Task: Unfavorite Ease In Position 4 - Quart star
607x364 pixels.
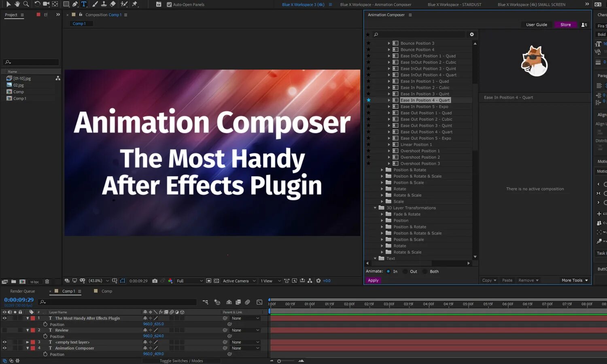Action: click(368, 100)
